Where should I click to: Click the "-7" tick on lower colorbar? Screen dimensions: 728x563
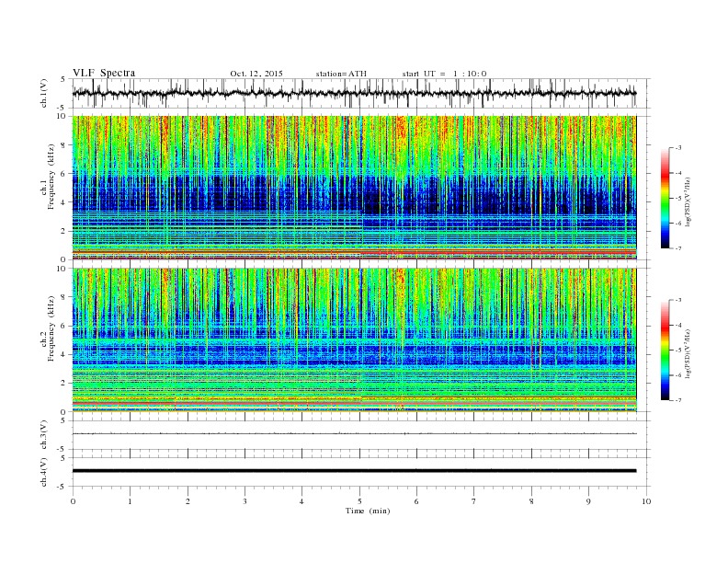coord(677,400)
